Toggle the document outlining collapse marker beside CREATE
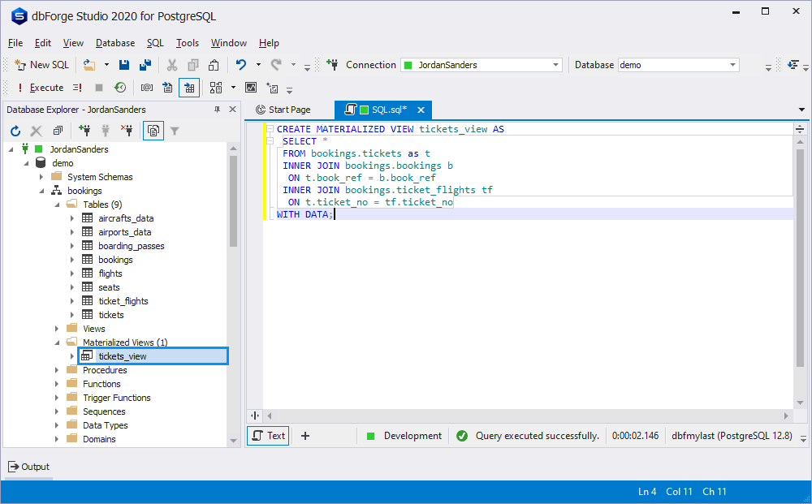 [x=271, y=128]
